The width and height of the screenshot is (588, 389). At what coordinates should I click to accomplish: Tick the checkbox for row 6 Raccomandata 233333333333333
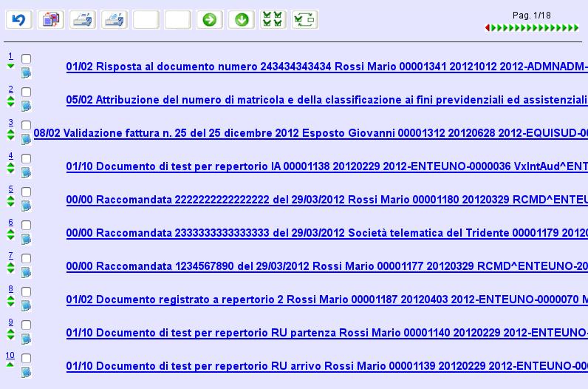26,225
